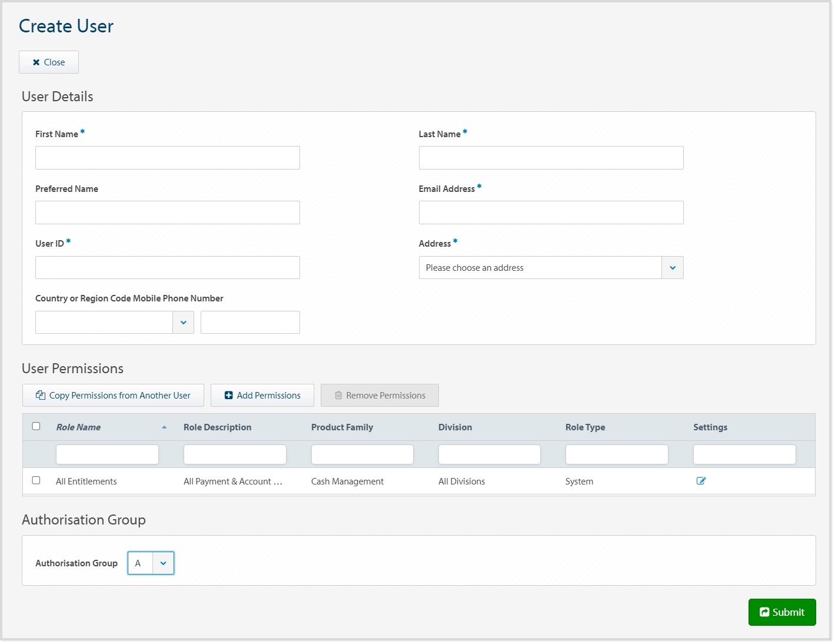Select the copy icon on Copy Permissions button
The image size is (835, 644).
[40, 395]
